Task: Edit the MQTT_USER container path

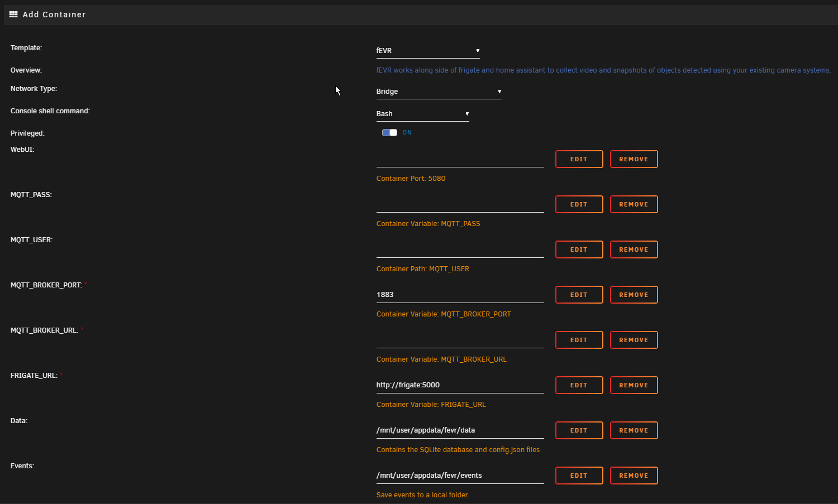Action: [579, 249]
